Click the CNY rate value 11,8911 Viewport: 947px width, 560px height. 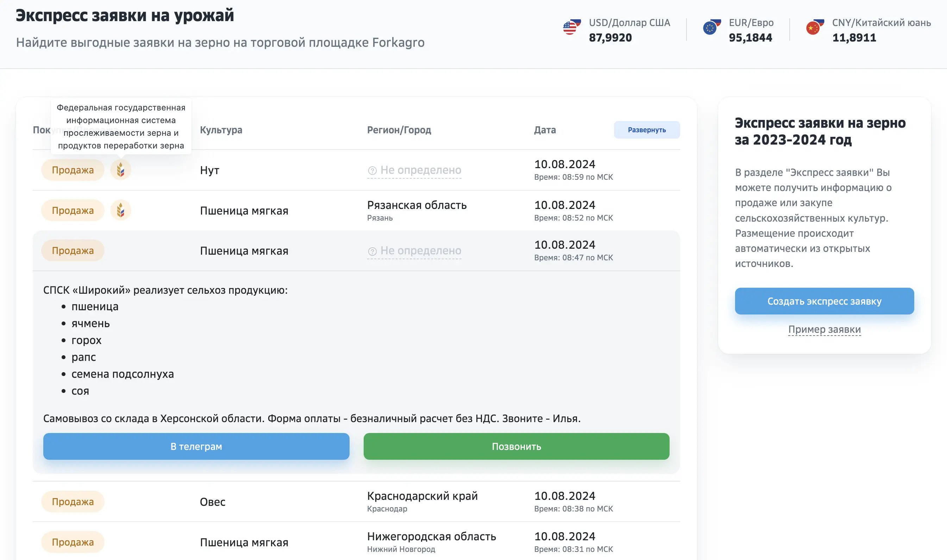click(854, 37)
